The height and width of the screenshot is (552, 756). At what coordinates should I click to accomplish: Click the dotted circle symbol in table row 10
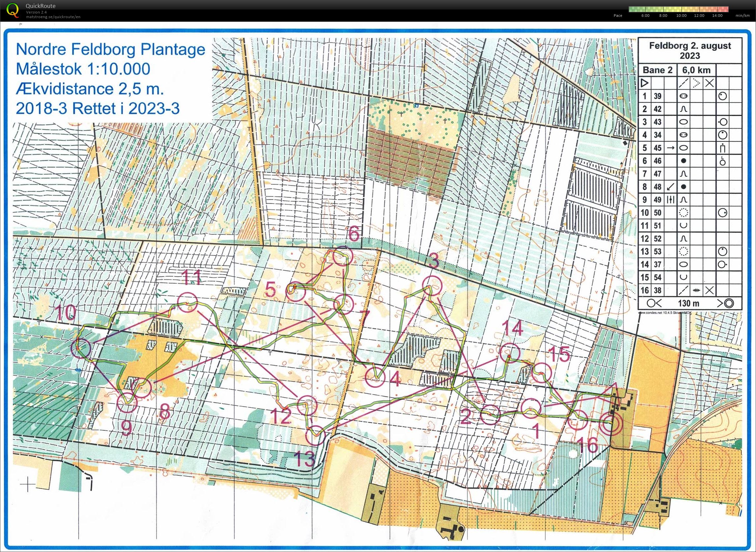pyautogui.click(x=683, y=212)
